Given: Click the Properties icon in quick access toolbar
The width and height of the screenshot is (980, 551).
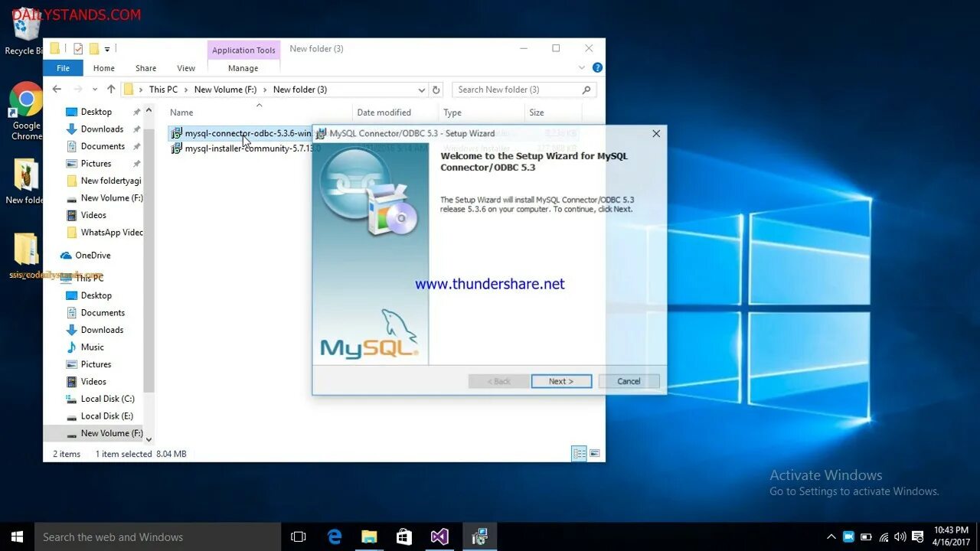Looking at the screenshot, I should pyautogui.click(x=77, y=49).
